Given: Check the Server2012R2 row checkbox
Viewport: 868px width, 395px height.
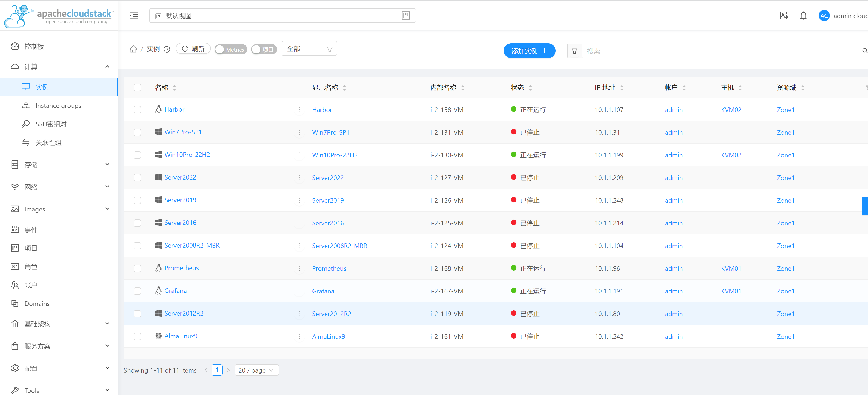Looking at the screenshot, I should [x=137, y=314].
